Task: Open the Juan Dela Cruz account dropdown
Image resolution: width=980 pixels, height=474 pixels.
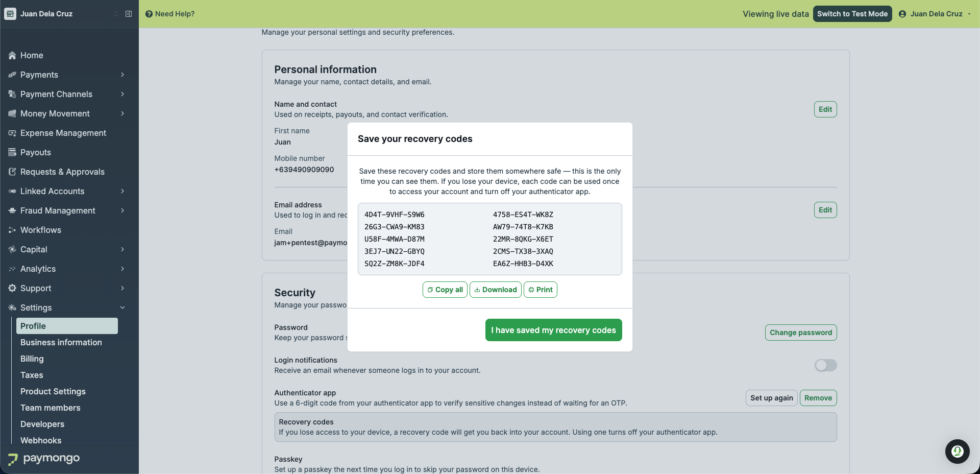Action: click(x=935, y=14)
